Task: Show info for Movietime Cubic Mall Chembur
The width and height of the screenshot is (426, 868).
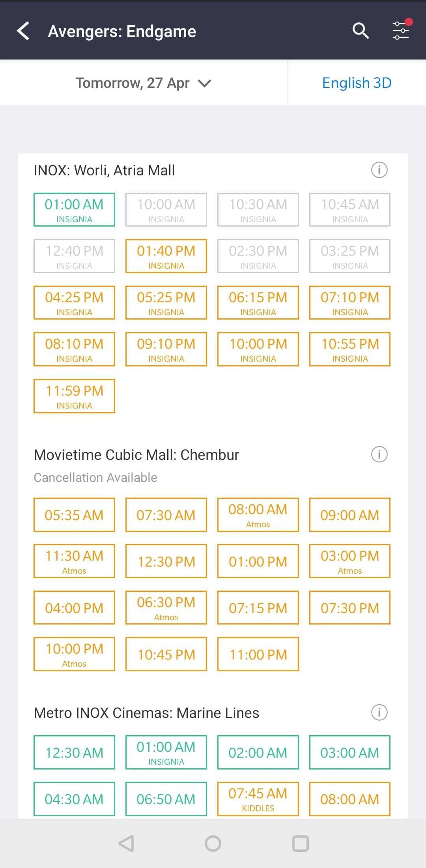Action: (x=379, y=454)
